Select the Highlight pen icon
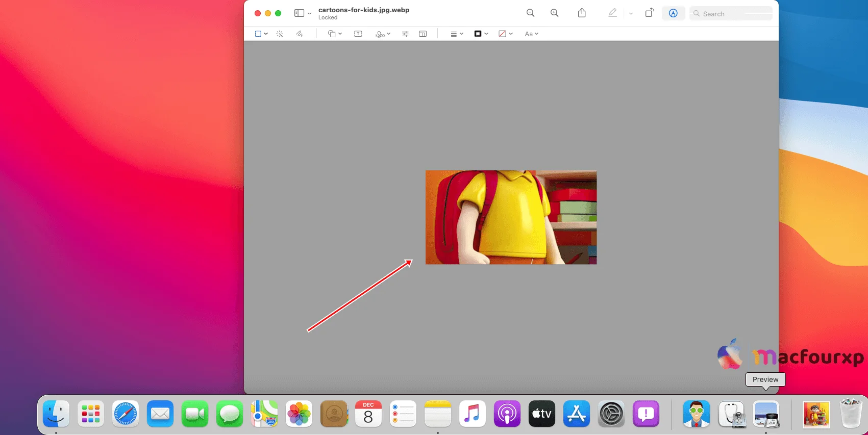Image resolution: width=868 pixels, height=435 pixels. click(x=612, y=13)
